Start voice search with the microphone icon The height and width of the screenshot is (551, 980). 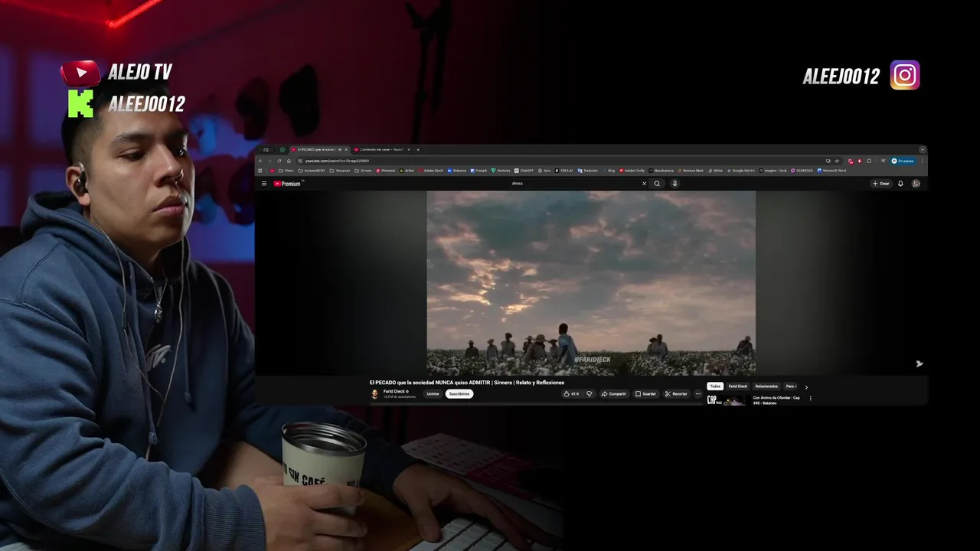[675, 184]
